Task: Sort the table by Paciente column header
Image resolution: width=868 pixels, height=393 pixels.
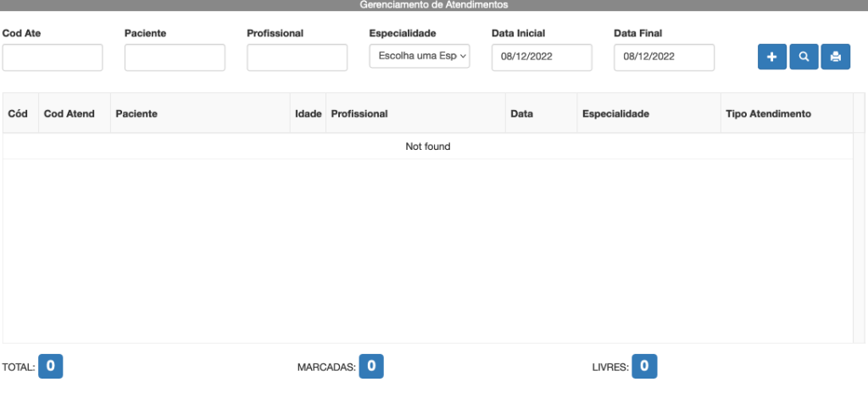Action: point(136,113)
